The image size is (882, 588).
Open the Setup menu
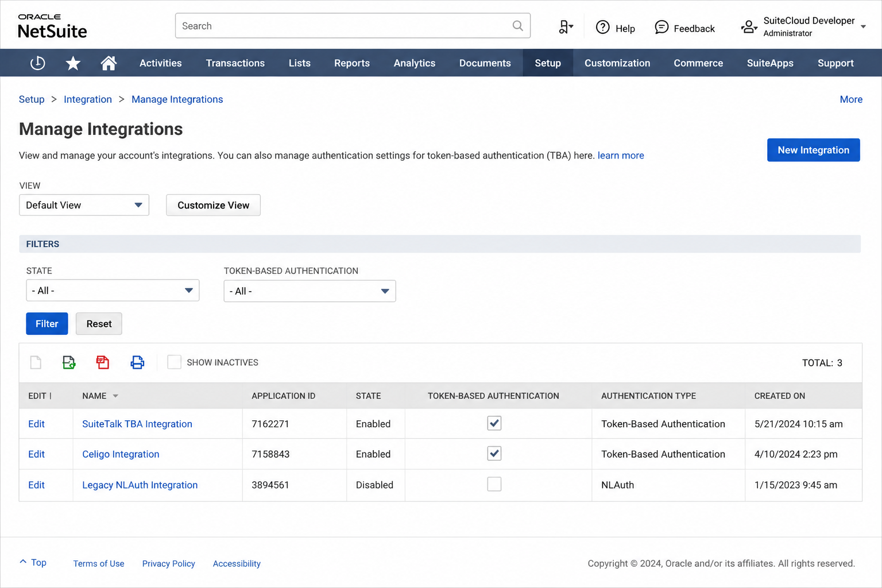pos(548,63)
